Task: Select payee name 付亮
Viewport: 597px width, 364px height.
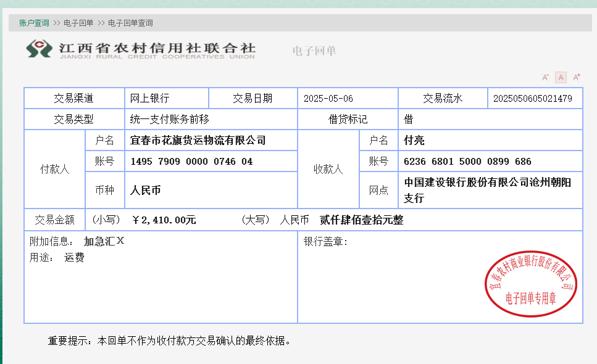Action: (414, 140)
